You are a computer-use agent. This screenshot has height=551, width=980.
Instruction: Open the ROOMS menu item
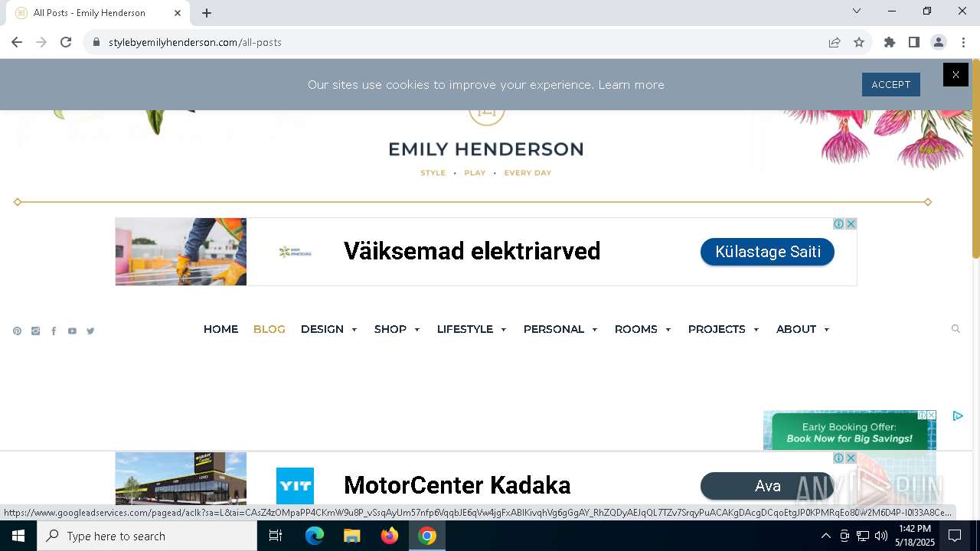click(636, 329)
